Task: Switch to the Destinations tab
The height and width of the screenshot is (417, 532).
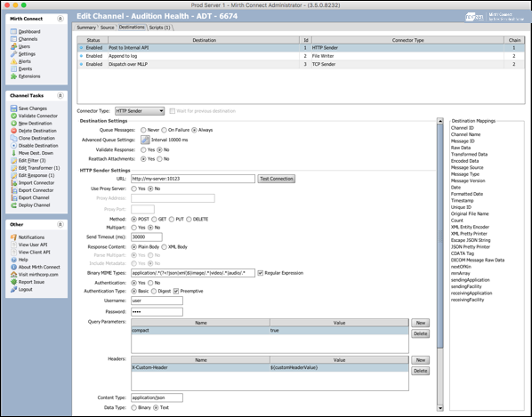Action: (132, 28)
